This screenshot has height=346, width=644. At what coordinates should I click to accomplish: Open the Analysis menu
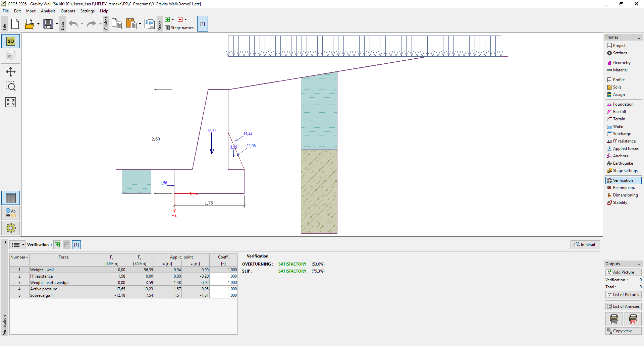pyautogui.click(x=48, y=11)
